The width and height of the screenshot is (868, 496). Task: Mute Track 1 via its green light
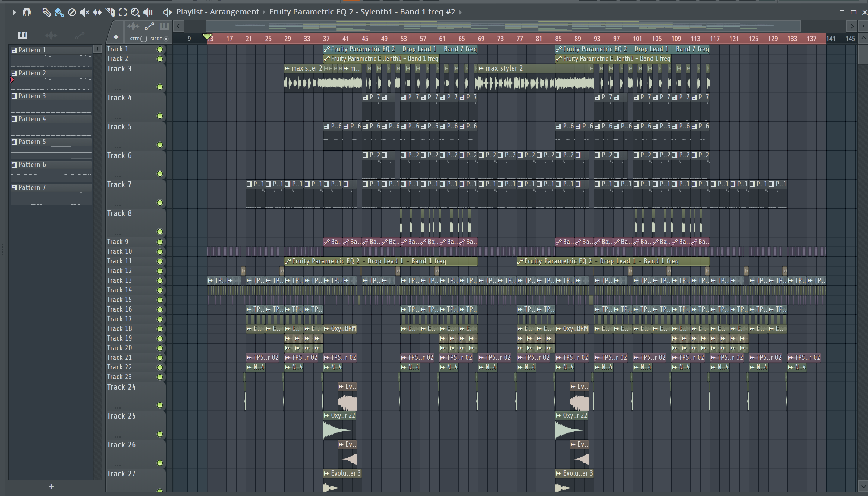(159, 49)
